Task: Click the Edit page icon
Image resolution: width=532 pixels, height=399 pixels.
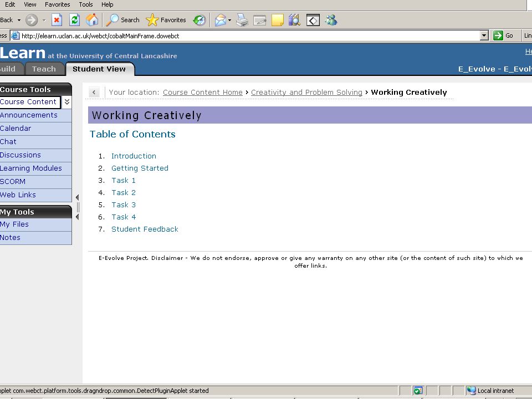Action: tap(259, 21)
